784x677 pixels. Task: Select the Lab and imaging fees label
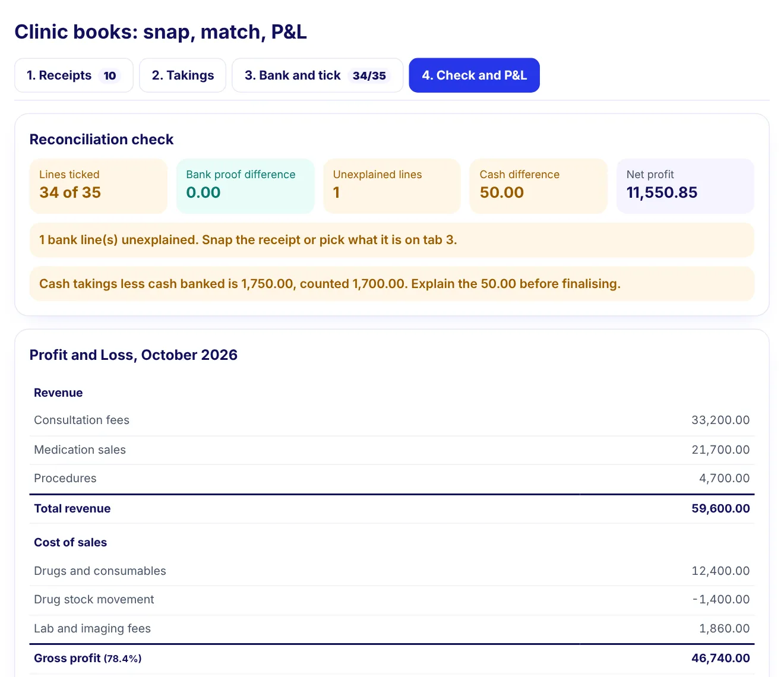tap(93, 629)
